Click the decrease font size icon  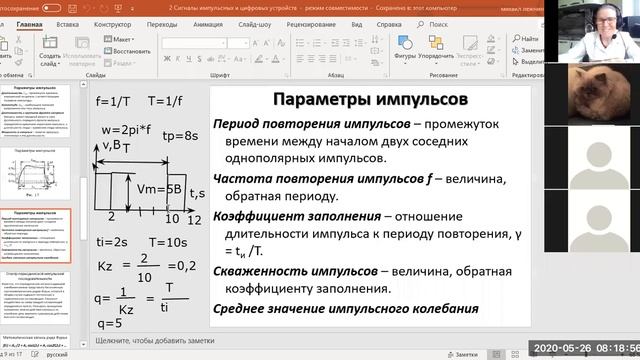coord(267,43)
